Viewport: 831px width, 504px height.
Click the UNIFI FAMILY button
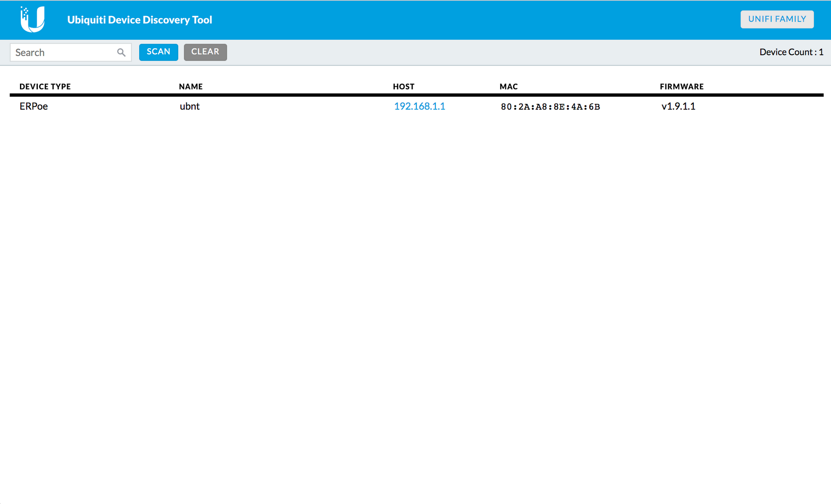click(777, 19)
